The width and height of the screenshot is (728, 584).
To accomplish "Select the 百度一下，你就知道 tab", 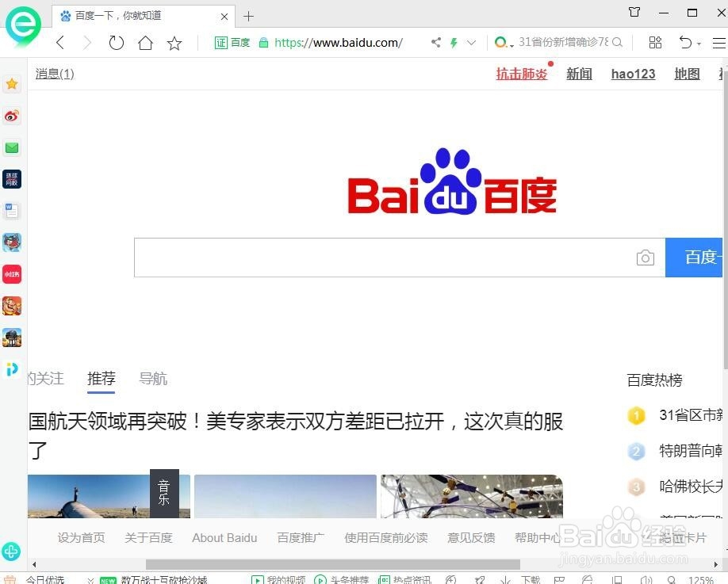I will (144, 16).
